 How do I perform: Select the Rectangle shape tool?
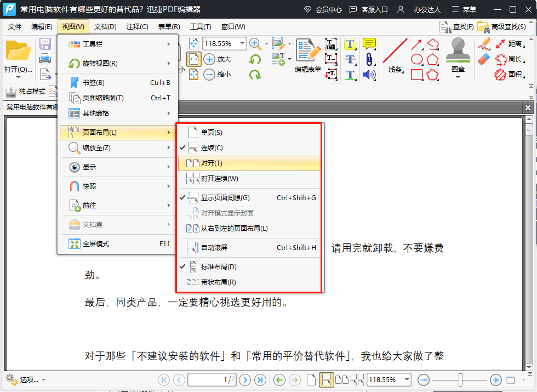click(x=416, y=75)
